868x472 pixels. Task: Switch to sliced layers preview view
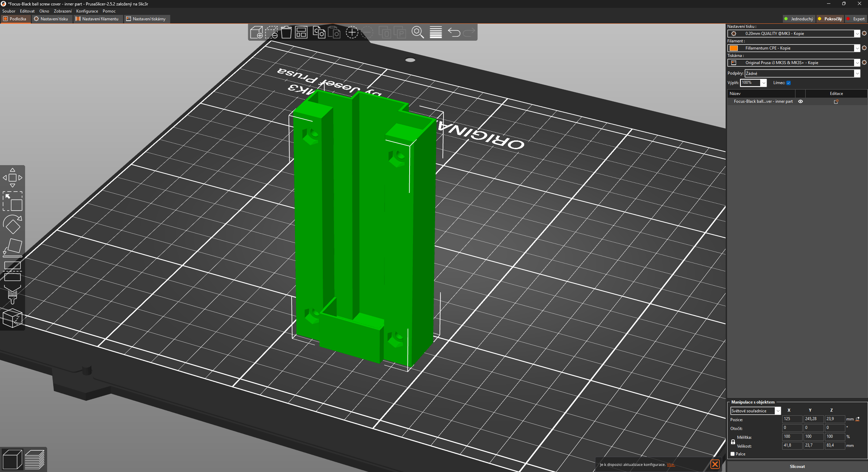(x=35, y=460)
